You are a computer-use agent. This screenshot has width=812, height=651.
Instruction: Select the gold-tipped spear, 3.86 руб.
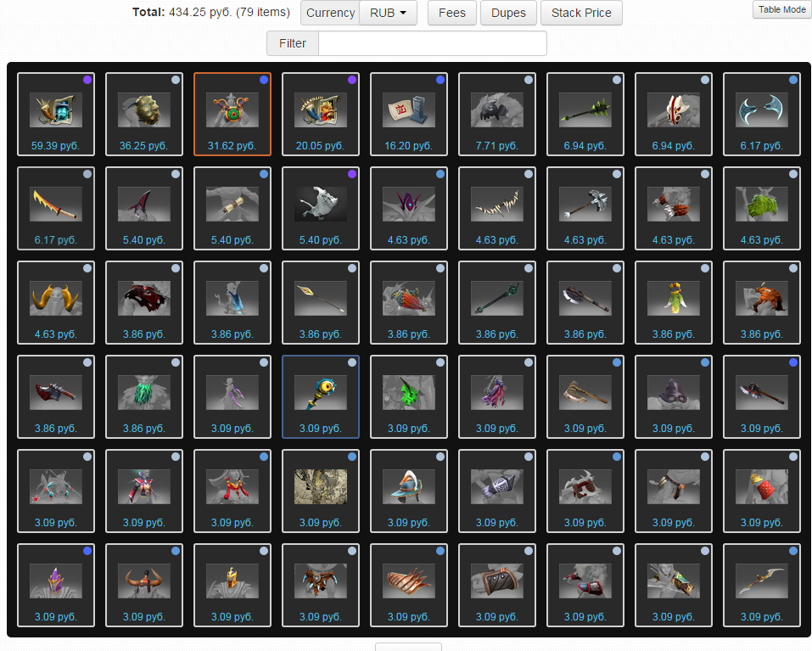pyautogui.click(x=321, y=302)
